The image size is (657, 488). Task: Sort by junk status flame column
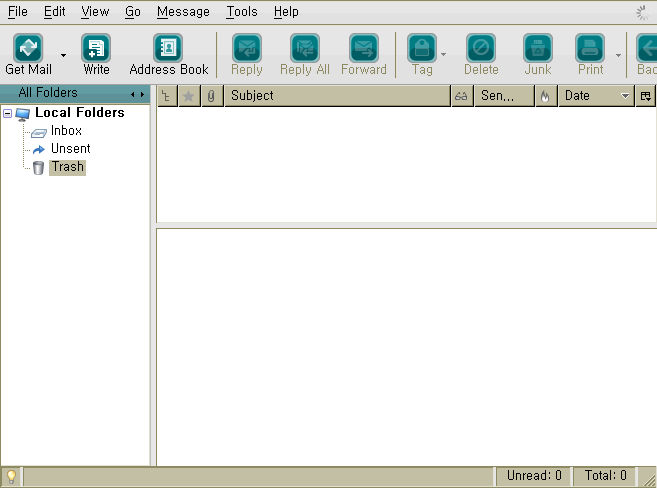546,96
